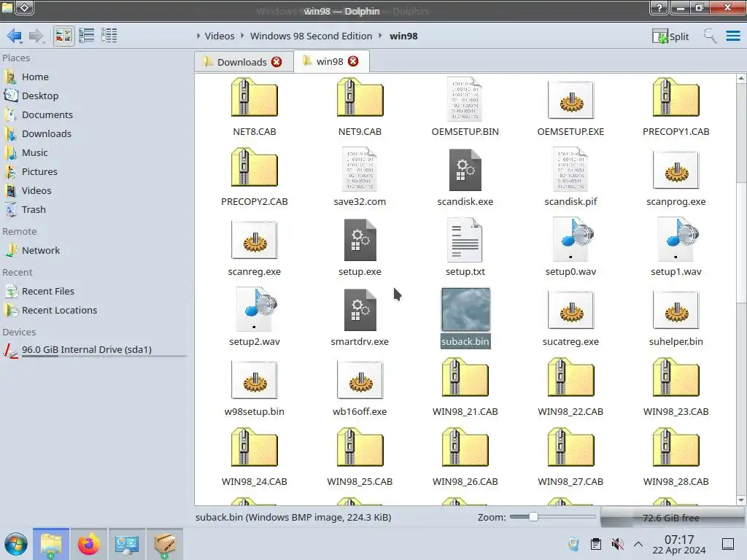
Task: Click the file list vertical scrollbar
Action: (741, 289)
